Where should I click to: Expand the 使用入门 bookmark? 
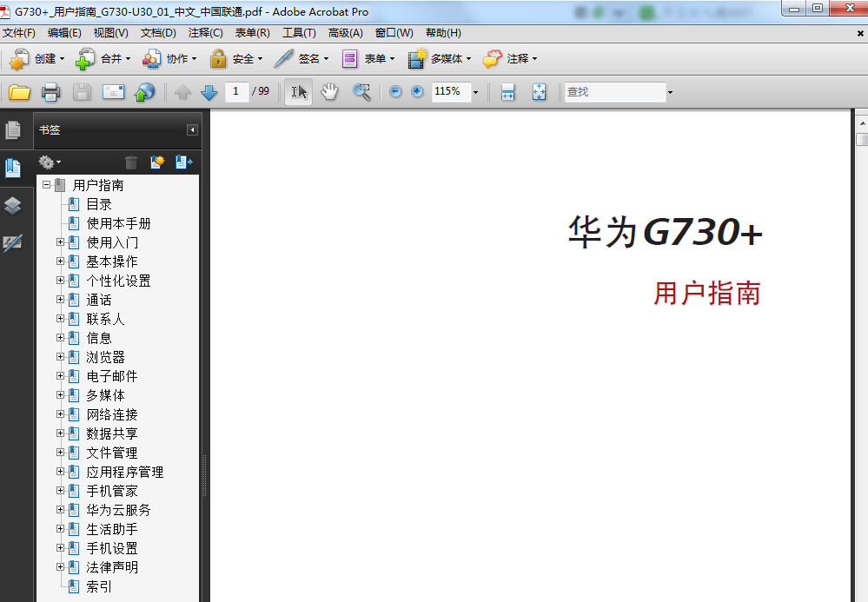pyautogui.click(x=60, y=241)
